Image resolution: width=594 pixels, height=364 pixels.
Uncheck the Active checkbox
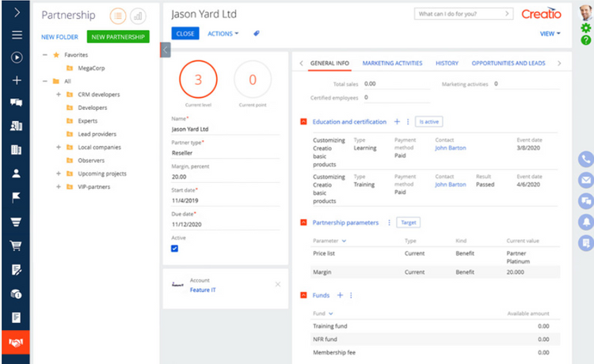click(x=175, y=248)
